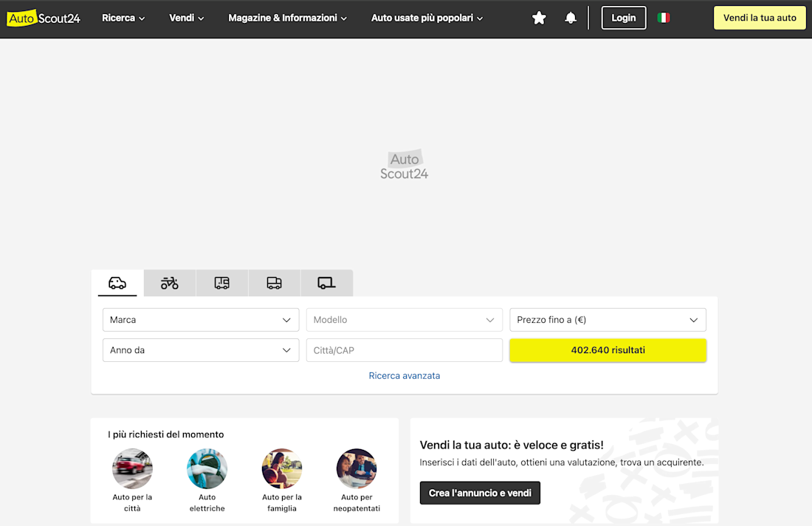The height and width of the screenshot is (526, 812).
Task: Expand Auto usate più popolari menu
Action: tap(427, 18)
